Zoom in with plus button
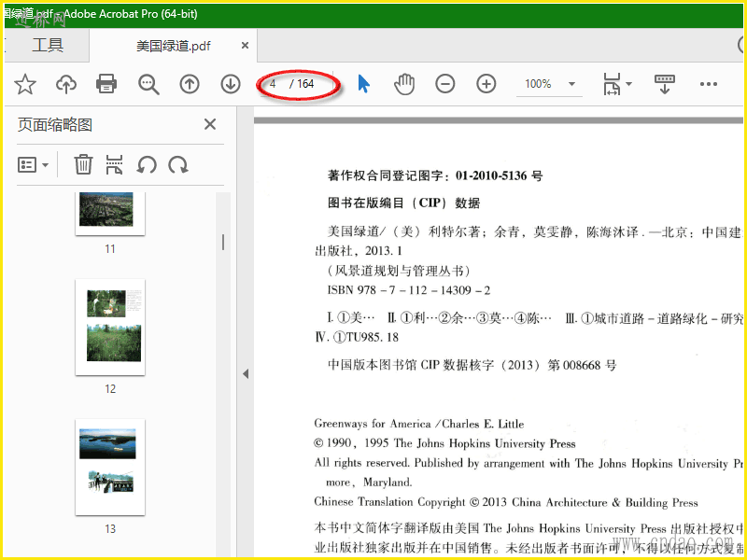The image size is (747, 560). pos(486,84)
